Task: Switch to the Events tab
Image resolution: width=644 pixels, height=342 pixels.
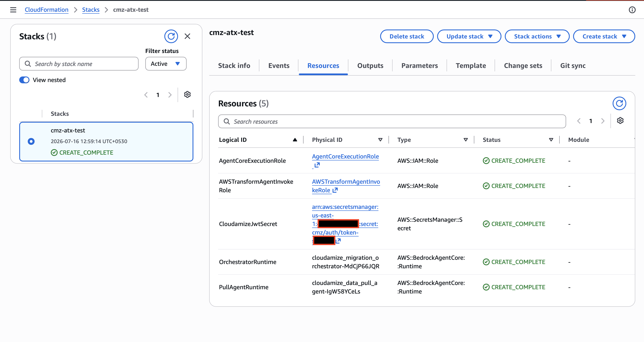Action: click(279, 66)
